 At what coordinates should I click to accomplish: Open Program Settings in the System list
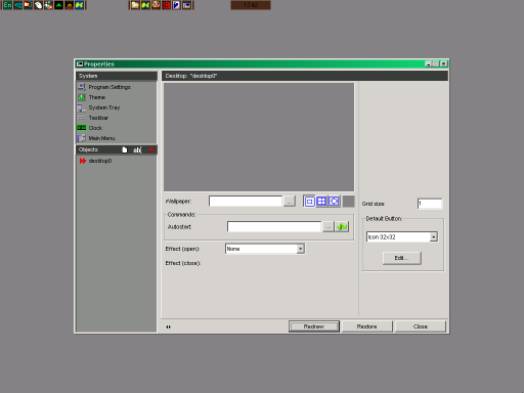pyautogui.click(x=104, y=87)
